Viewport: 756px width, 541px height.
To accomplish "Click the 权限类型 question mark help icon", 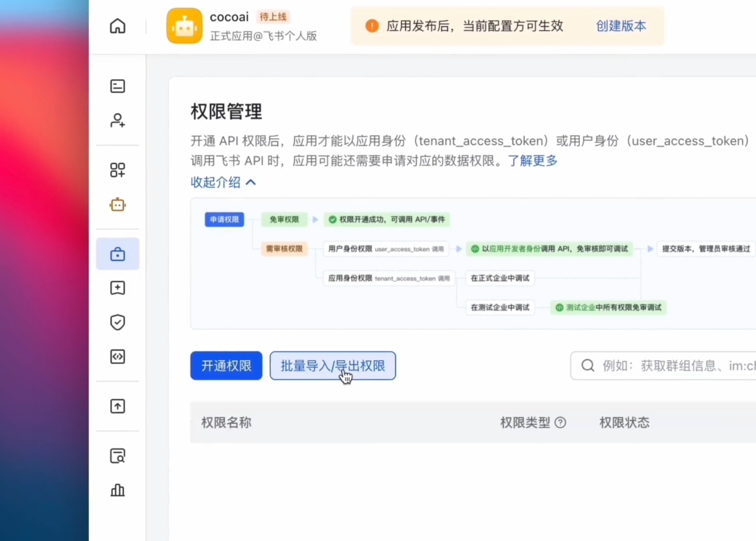I will (560, 423).
